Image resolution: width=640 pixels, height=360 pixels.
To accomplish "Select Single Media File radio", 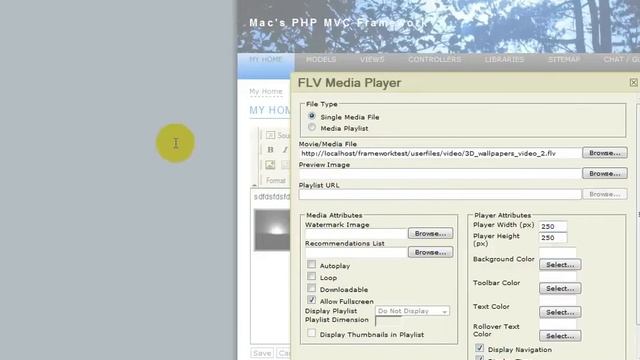I will 312,116.
